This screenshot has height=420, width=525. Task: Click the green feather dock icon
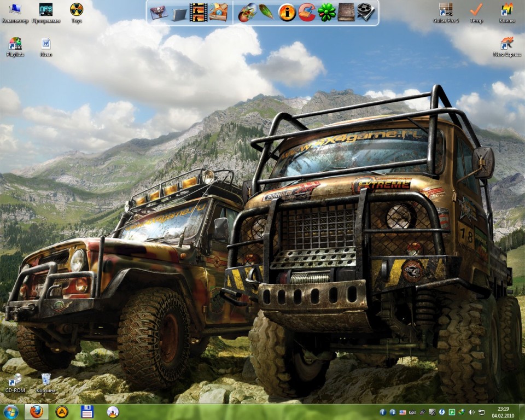(267, 13)
